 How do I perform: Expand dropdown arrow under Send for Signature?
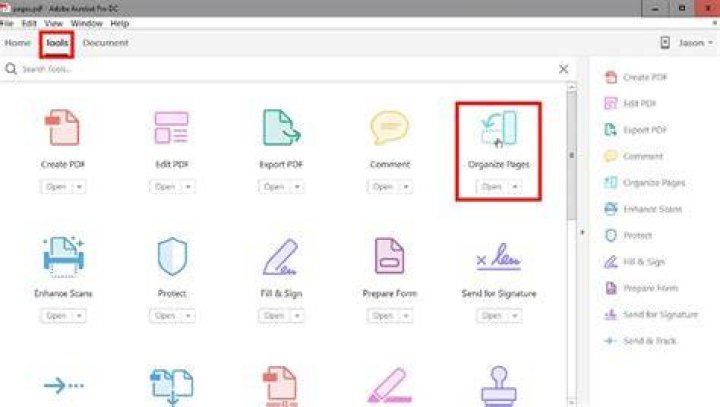515,316
